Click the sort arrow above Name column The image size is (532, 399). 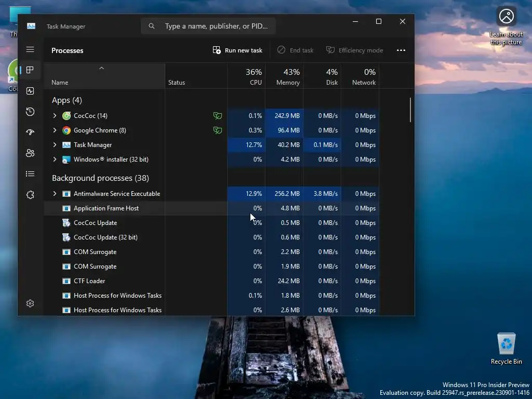pos(101,68)
